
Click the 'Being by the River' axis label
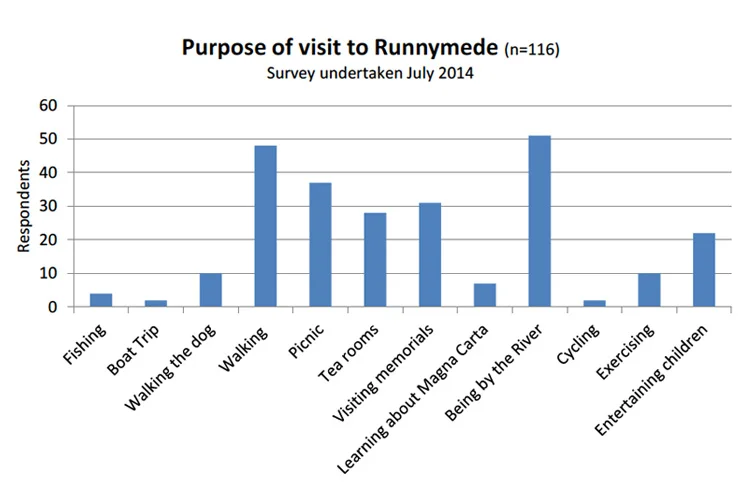(x=494, y=372)
